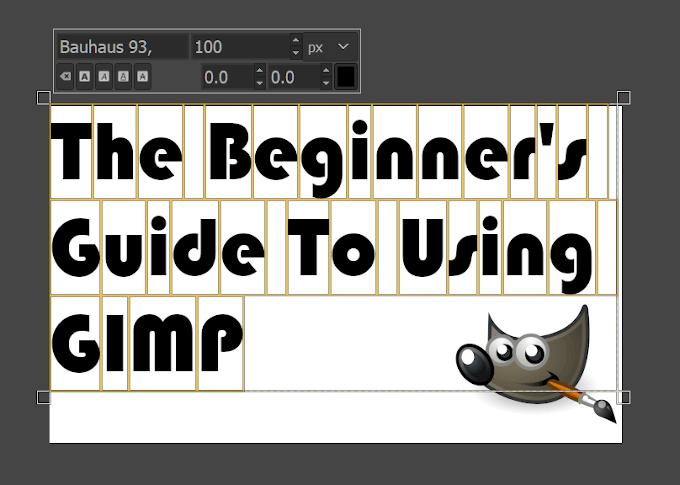Toggle underline formatting in text toolbar
The width and height of the screenshot is (680, 485).
pos(123,76)
